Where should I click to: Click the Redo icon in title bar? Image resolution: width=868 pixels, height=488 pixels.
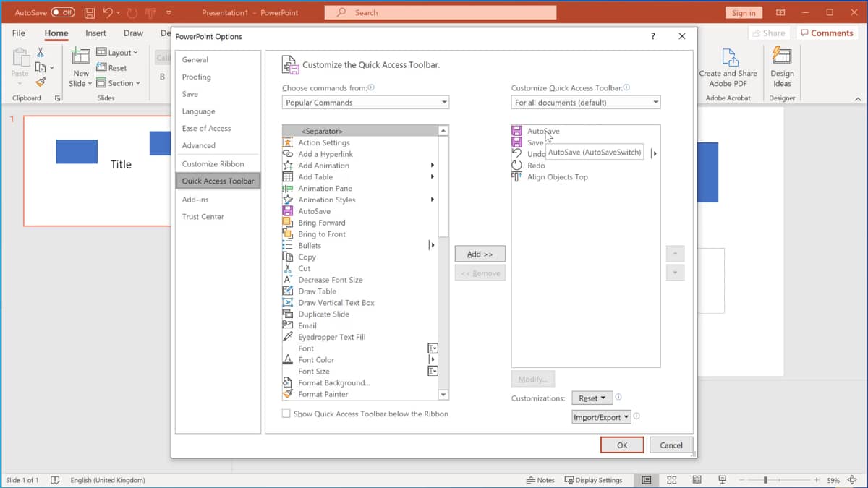click(132, 12)
